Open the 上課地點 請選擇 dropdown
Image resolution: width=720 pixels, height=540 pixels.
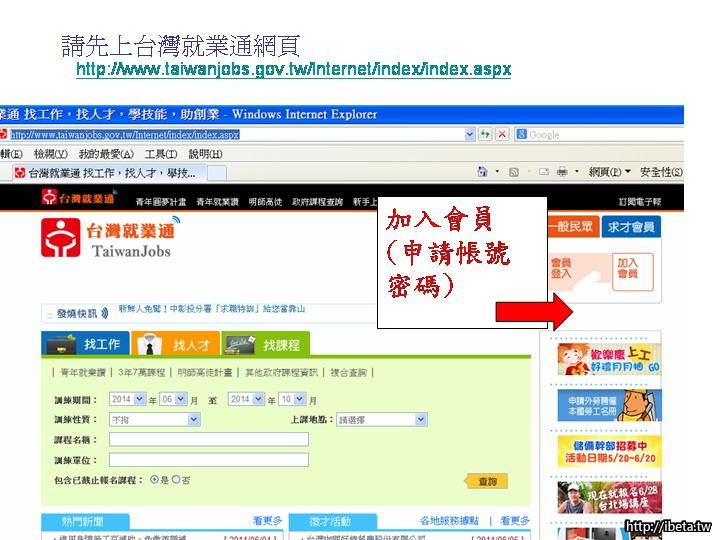(382, 419)
